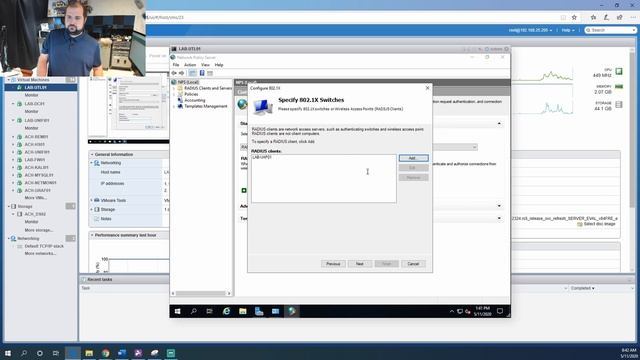Open the ESXi Help dropdown
640x360 pixels.
[568, 30]
